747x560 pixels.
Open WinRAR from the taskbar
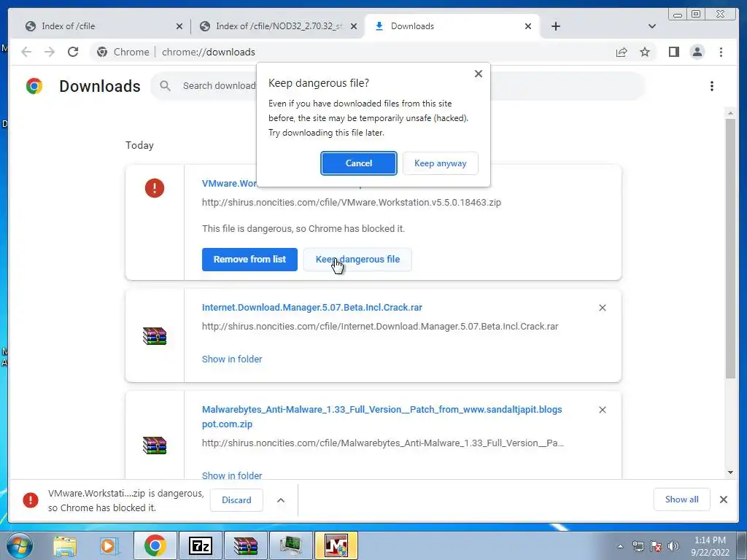(x=245, y=545)
